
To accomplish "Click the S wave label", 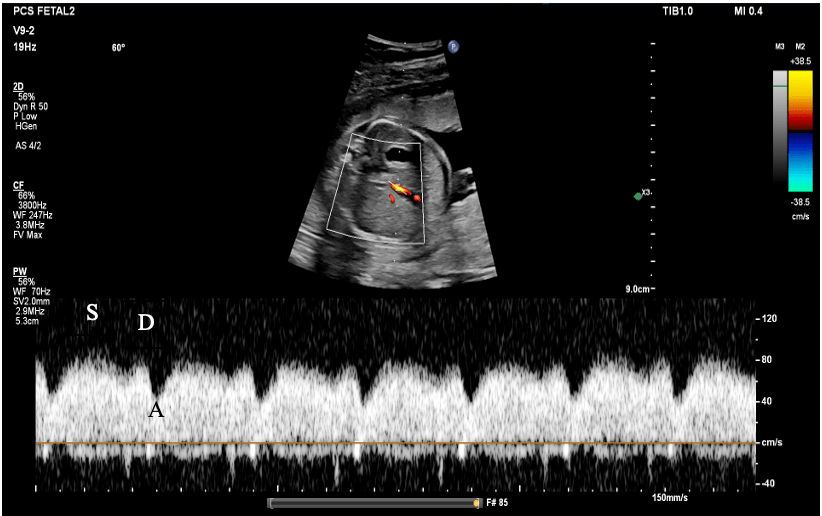I will [x=92, y=313].
